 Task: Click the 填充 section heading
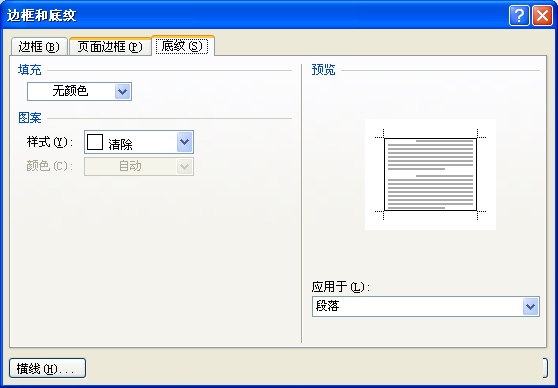click(30, 70)
